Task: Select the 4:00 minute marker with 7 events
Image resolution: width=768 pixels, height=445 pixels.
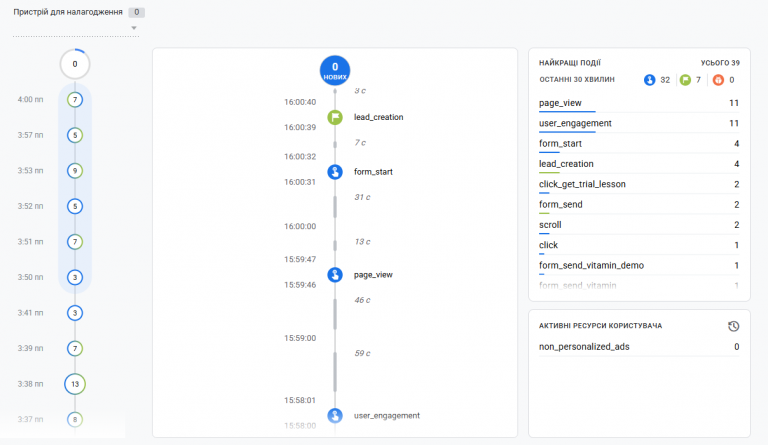Action: pos(75,100)
